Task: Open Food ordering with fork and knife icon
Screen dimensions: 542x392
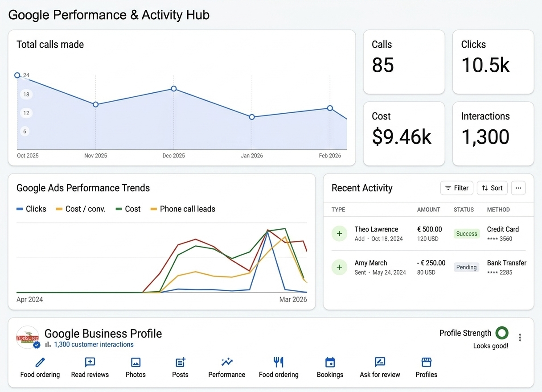Action: (279, 362)
